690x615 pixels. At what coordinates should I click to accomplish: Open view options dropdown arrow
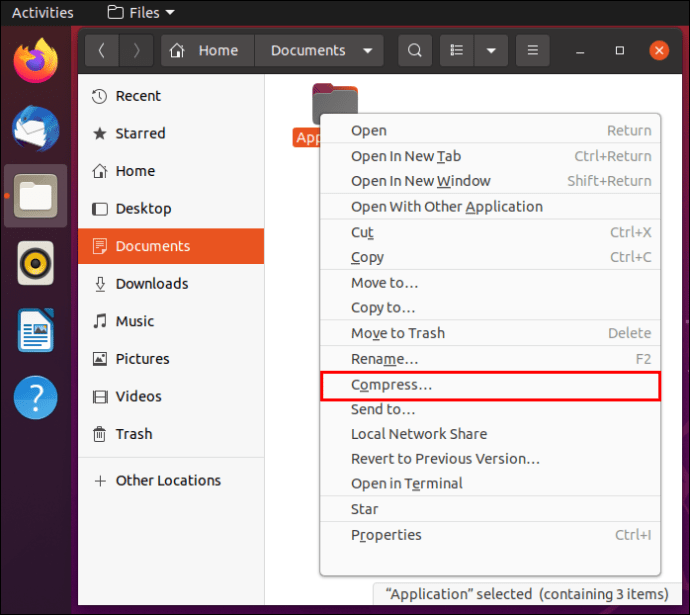click(491, 51)
